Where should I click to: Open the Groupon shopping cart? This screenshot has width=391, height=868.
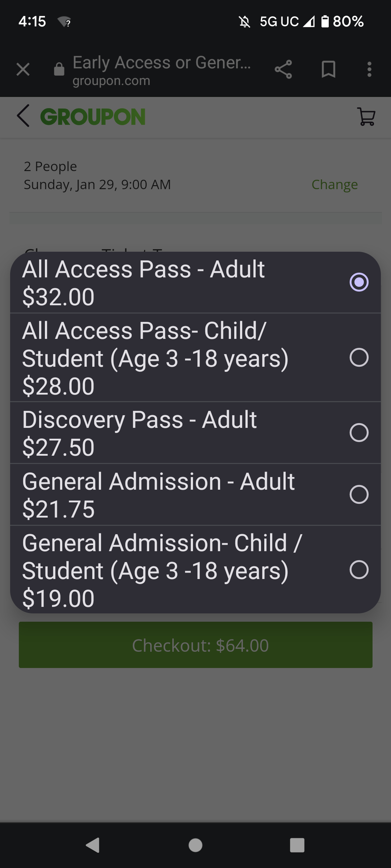click(x=366, y=116)
